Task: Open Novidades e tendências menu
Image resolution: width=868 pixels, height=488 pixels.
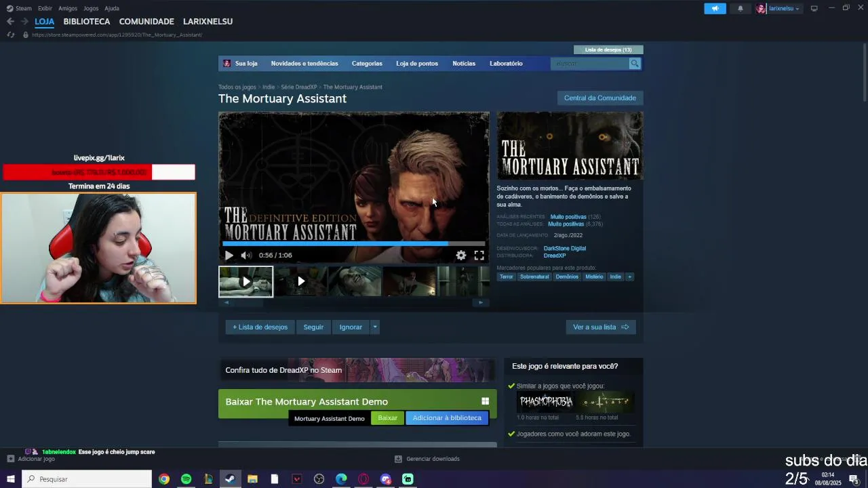Action: [304, 64]
